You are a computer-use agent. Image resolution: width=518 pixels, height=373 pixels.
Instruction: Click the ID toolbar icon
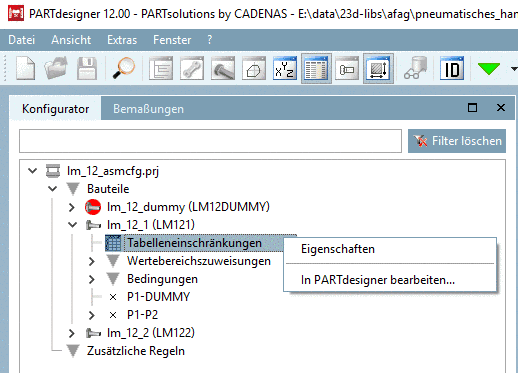[452, 68]
